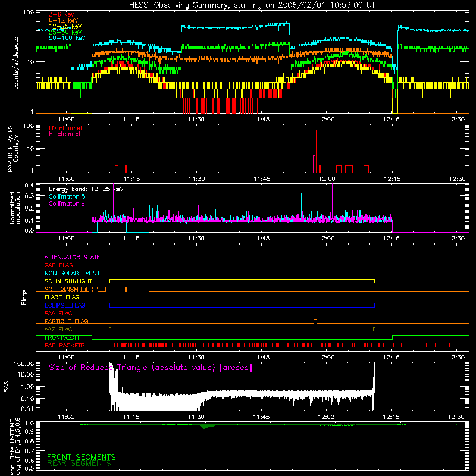Click the orange 6-12 keV legend label
The height and width of the screenshot is (476, 476).
point(64,20)
